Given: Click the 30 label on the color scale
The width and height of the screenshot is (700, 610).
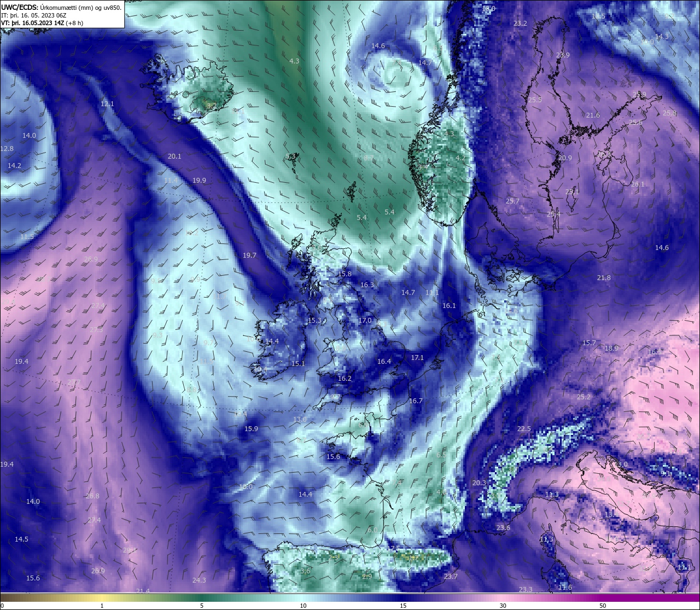Looking at the screenshot, I should (503, 606).
